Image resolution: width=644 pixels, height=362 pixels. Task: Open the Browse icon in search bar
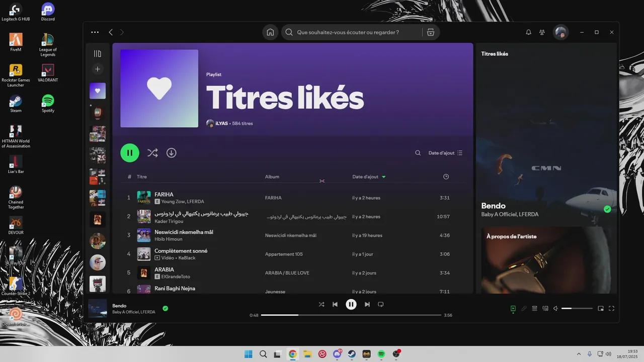click(x=430, y=32)
